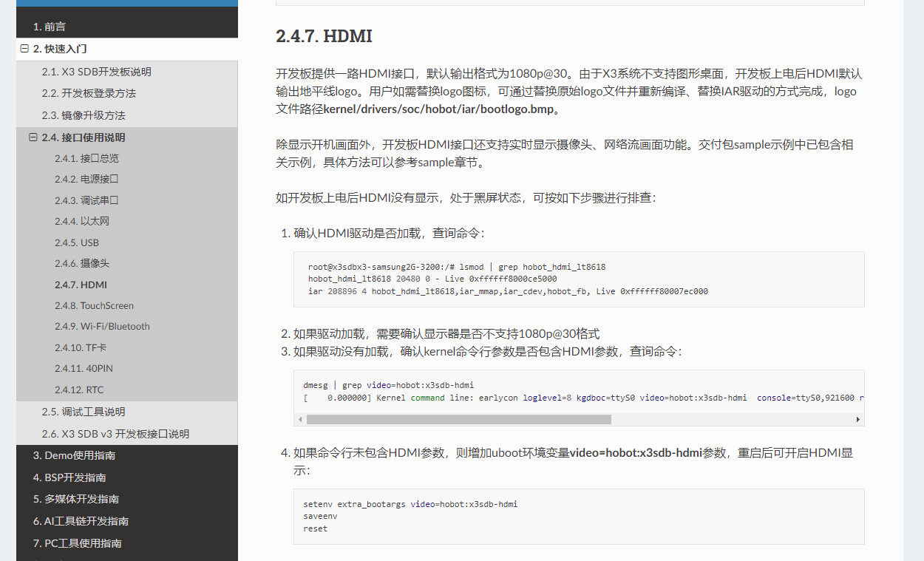The width and height of the screenshot is (924, 561).
Task: Open the 2.4.4. 以太网 section
Action: pos(82,221)
